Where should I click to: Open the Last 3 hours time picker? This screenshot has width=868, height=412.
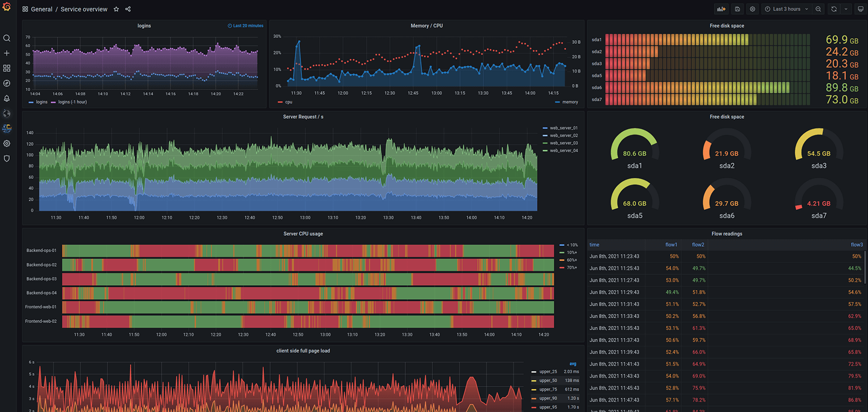pos(786,9)
